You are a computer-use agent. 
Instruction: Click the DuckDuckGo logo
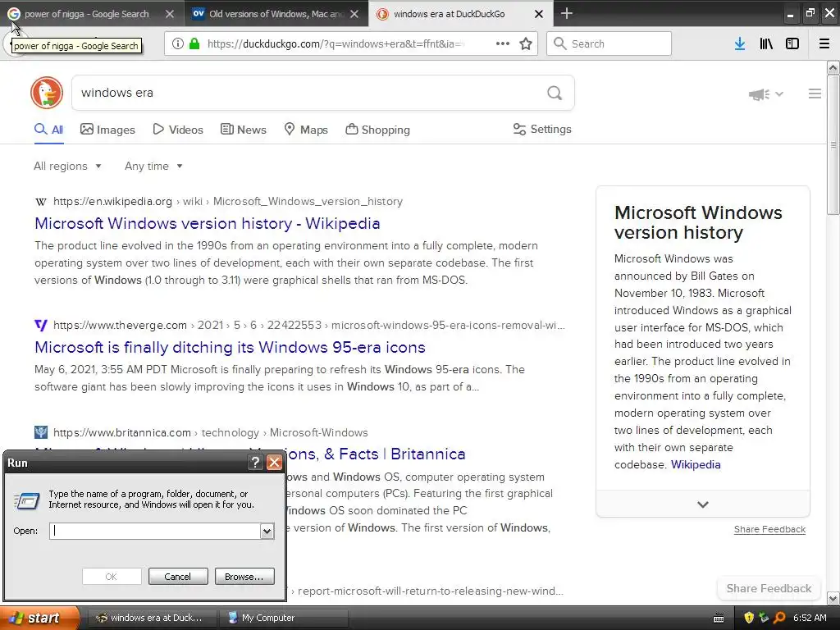[47, 93]
